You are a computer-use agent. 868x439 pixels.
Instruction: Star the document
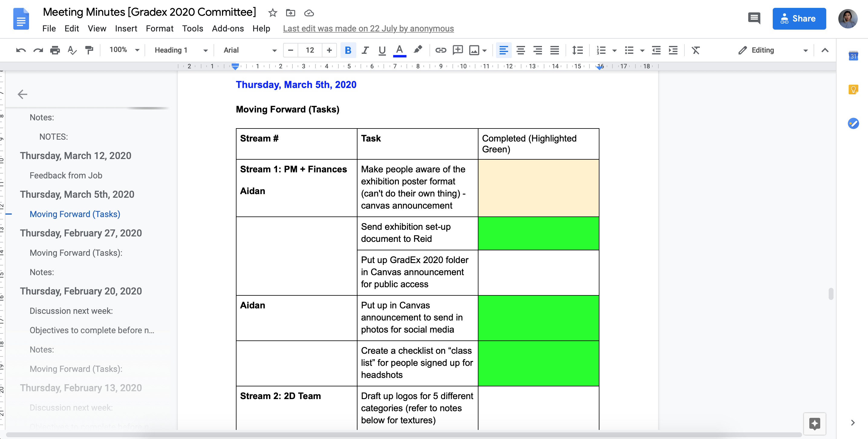pyautogui.click(x=272, y=13)
